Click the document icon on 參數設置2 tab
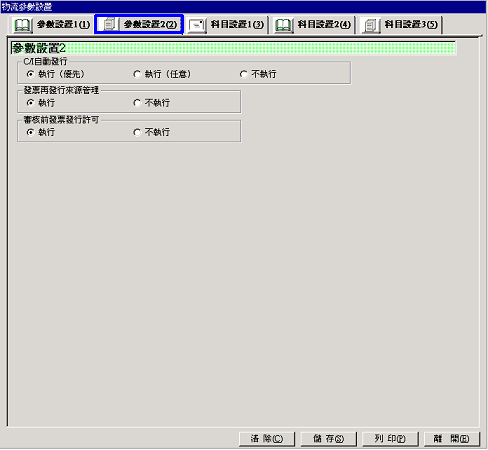Image resolution: width=488 pixels, height=450 pixels. (109, 24)
